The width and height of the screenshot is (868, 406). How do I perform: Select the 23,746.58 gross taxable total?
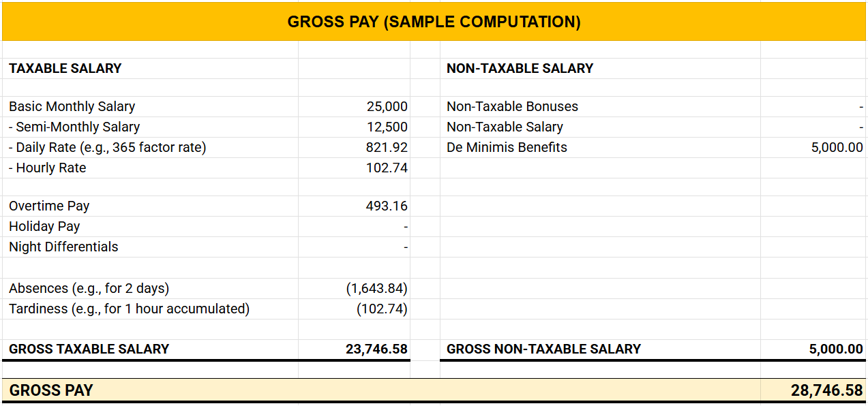[x=376, y=349]
